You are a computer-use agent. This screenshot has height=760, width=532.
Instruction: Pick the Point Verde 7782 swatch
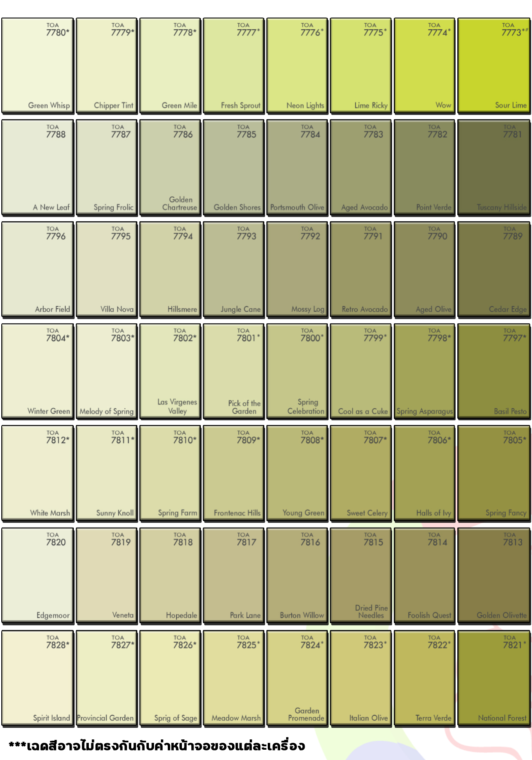(424, 167)
